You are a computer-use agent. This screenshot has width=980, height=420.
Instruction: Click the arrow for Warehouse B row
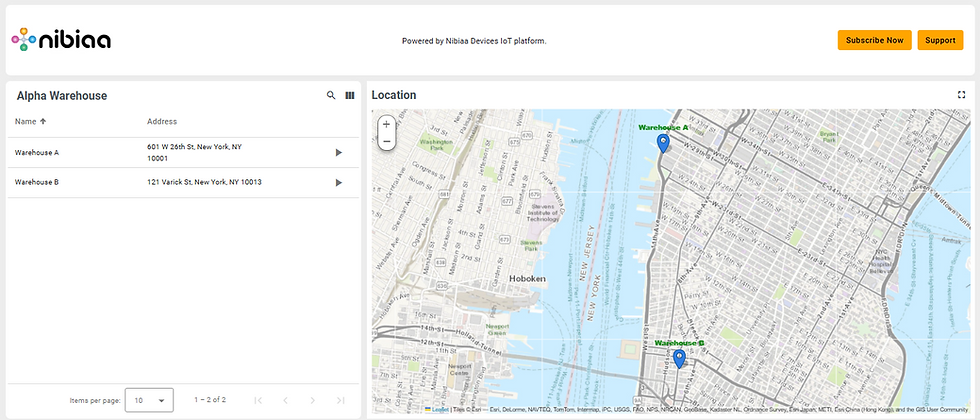338,182
